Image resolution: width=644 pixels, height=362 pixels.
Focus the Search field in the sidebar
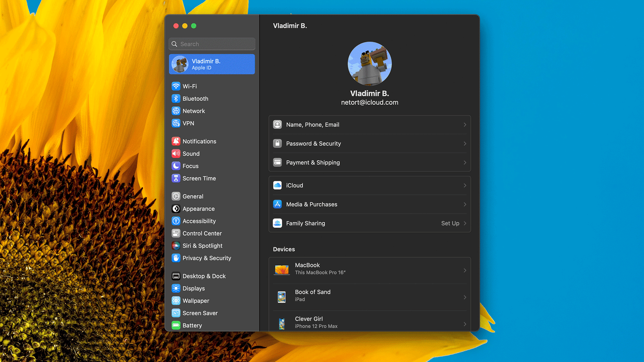[x=212, y=44]
